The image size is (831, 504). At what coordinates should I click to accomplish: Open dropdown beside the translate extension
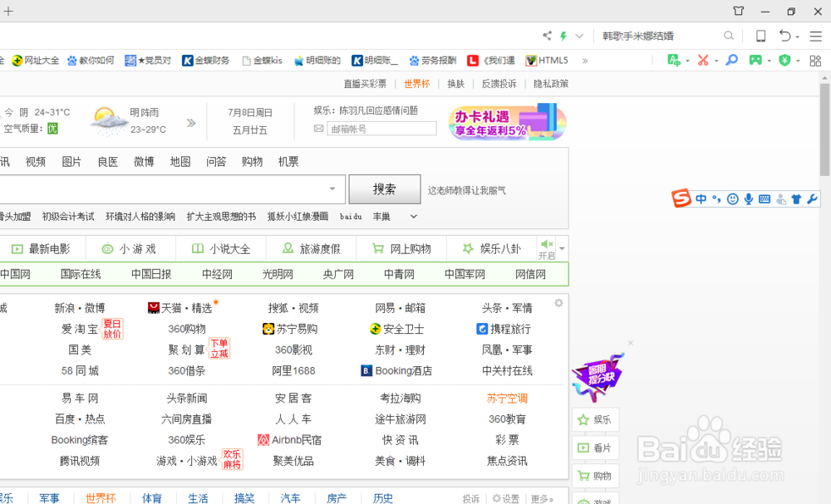(687, 61)
